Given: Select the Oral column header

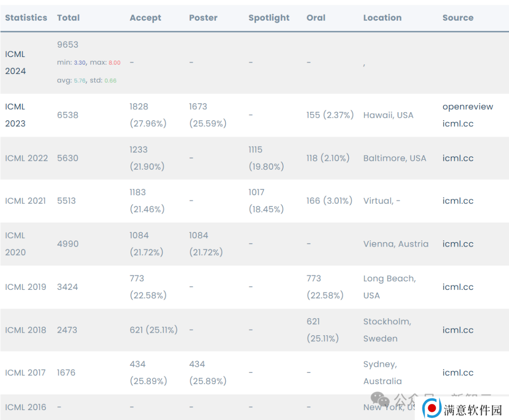Looking at the screenshot, I should point(316,17).
